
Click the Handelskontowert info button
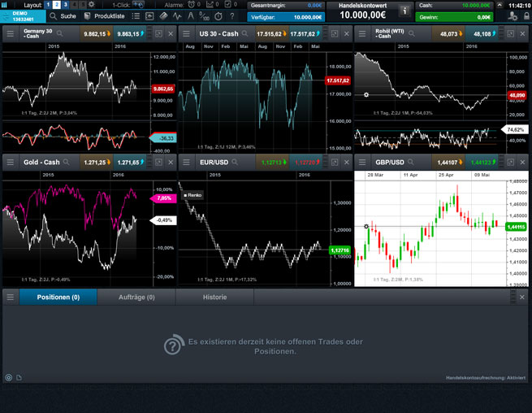pyautogui.click(x=404, y=11)
